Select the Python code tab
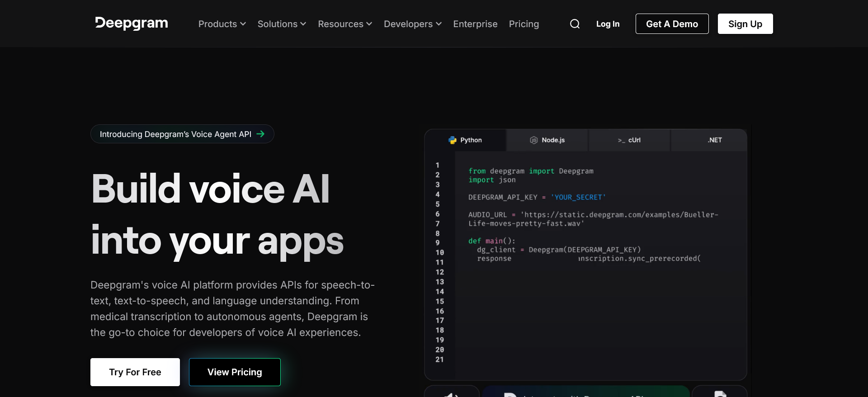 (465, 140)
